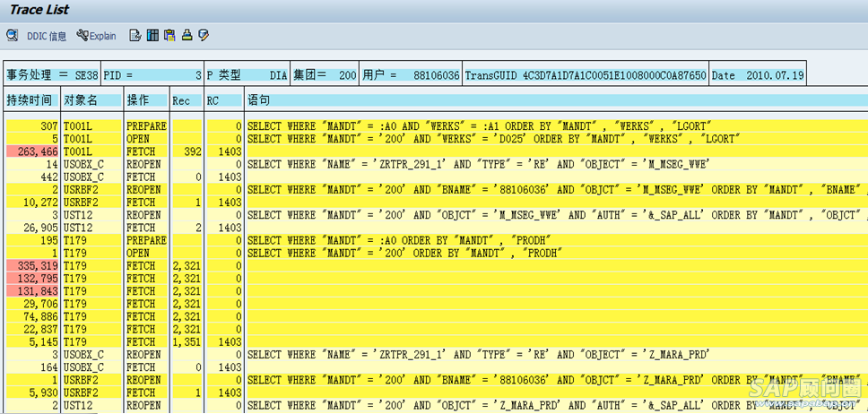Image resolution: width=868 pixels, height=414 pixels.
Task: Click the print stamp icon in toolbar
Action: pyautogui.click(x=187, y=36)
